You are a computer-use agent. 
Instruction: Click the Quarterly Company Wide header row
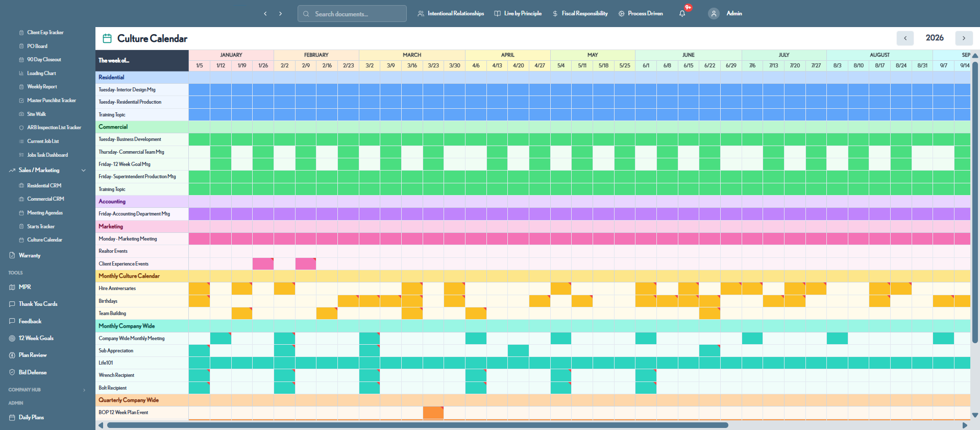pos(533,400)
